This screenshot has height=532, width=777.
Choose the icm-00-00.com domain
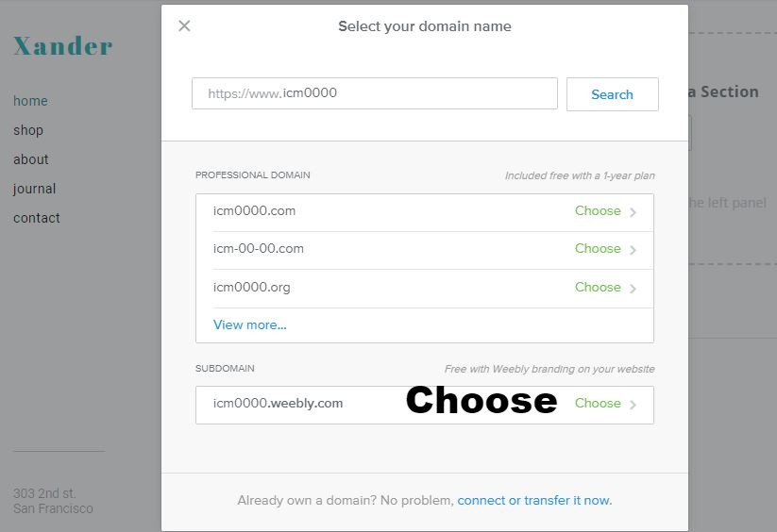(x=598, y=249)
